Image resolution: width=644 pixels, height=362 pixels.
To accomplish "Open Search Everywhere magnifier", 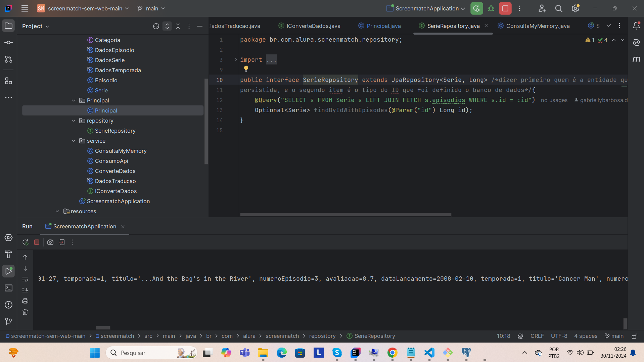I will (x=559, y=8).
